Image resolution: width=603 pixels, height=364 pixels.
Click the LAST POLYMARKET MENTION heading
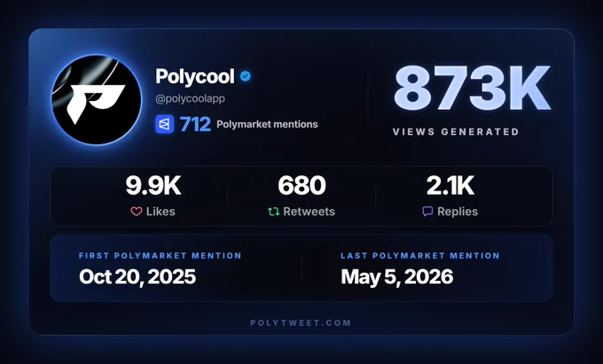tap(420, 256)
